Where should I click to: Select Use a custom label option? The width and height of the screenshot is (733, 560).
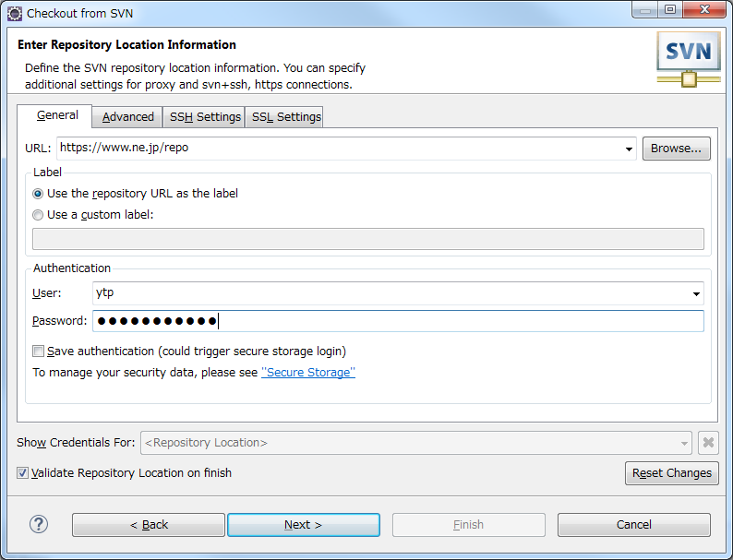(x=38, y=215)
